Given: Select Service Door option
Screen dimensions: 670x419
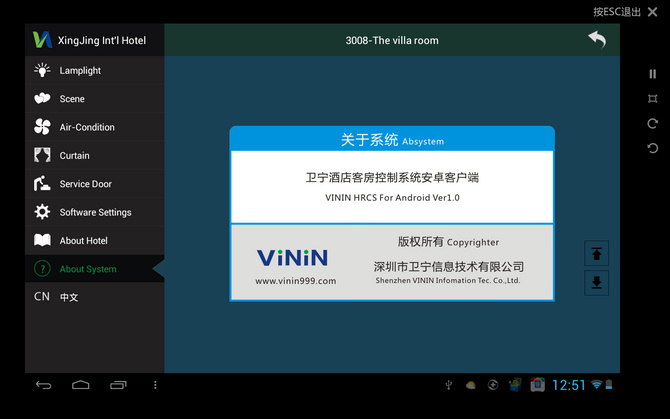Looking at the screenshot, I should (x=94, y=184).
